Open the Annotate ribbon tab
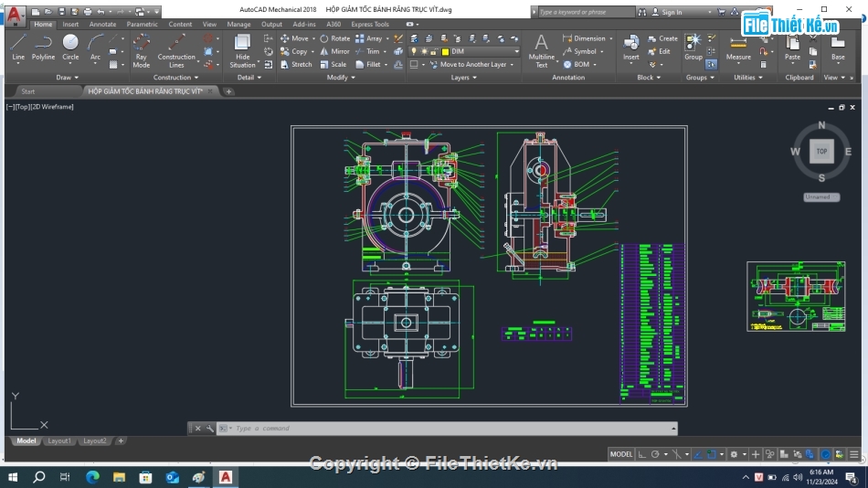868x488 pixels. tap(102, 25)
